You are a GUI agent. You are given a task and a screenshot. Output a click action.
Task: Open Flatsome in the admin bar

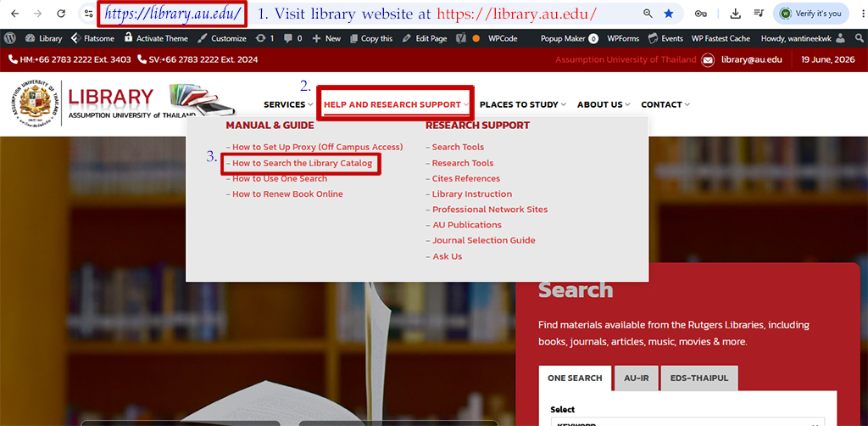click(x=92, y=38)
